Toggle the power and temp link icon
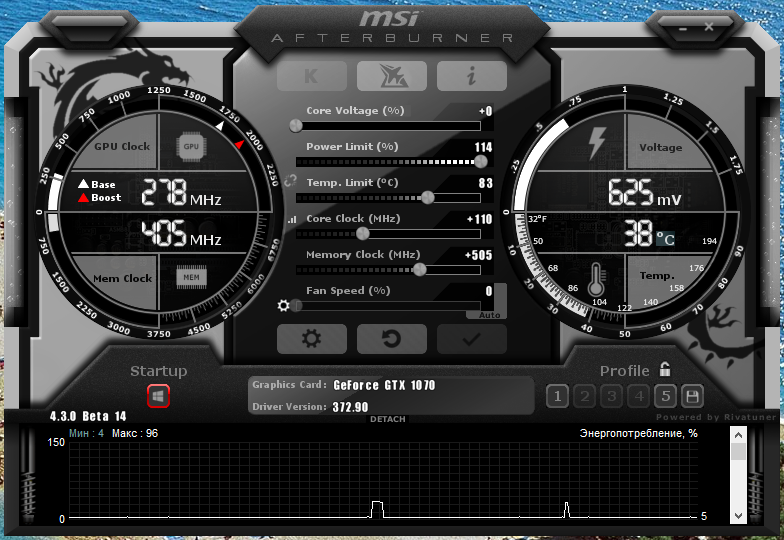 click(x=290, y=180)
